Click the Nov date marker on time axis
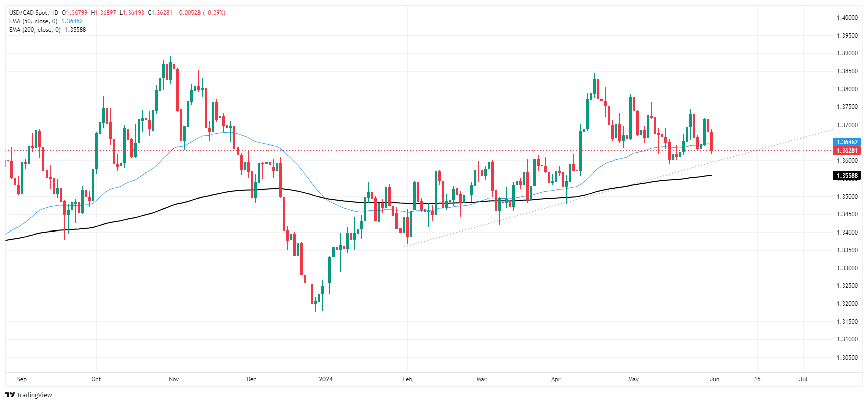 [174, 379]
